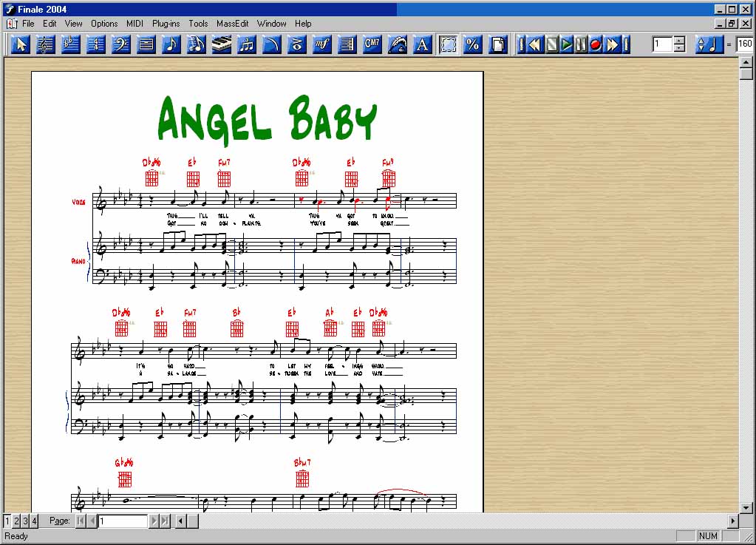Click the playback measure number field

pos(663,44)
